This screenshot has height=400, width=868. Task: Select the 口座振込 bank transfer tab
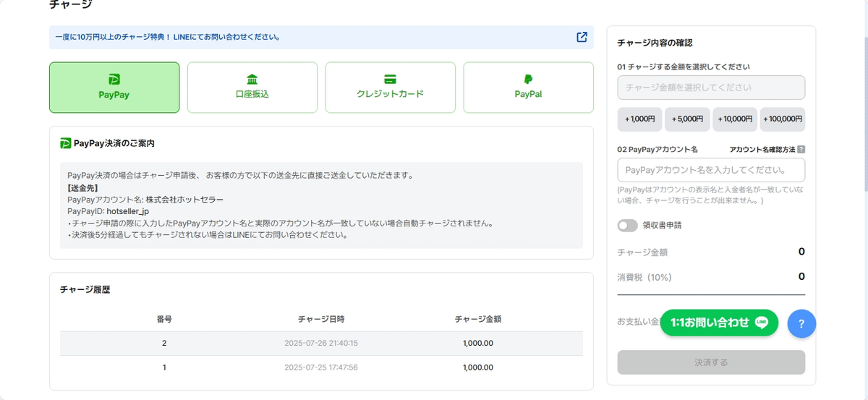[252, 88]
